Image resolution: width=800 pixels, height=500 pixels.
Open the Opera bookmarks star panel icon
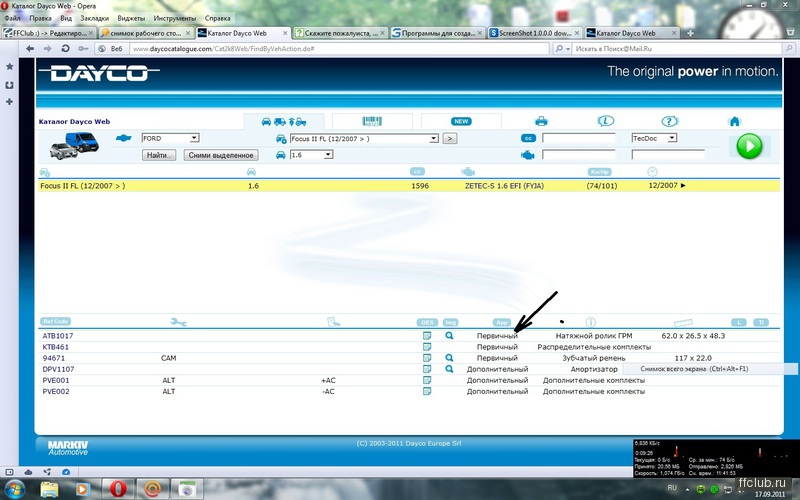(x=9, y=67)
